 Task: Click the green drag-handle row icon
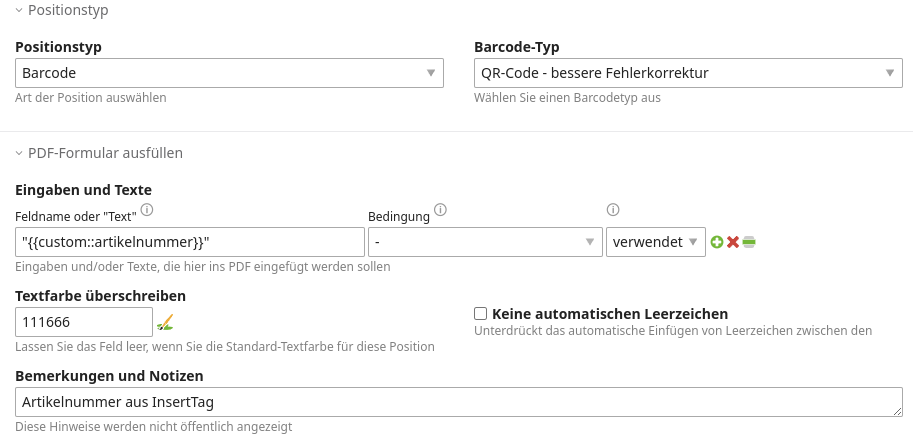[x=749, y=242]
